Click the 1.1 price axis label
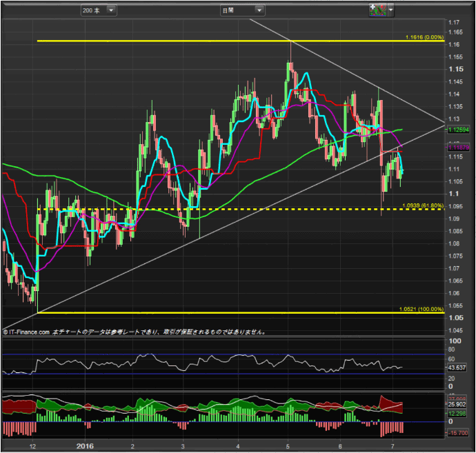Screen dimensions: 476x453 pyautogui.click(x=453, y=194)
